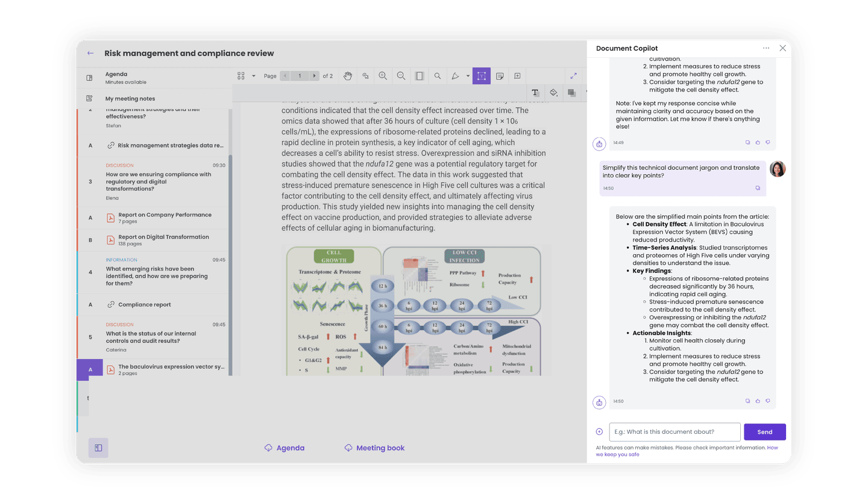Thumbs down the 14:49 Copilot response

click(767, 142)
